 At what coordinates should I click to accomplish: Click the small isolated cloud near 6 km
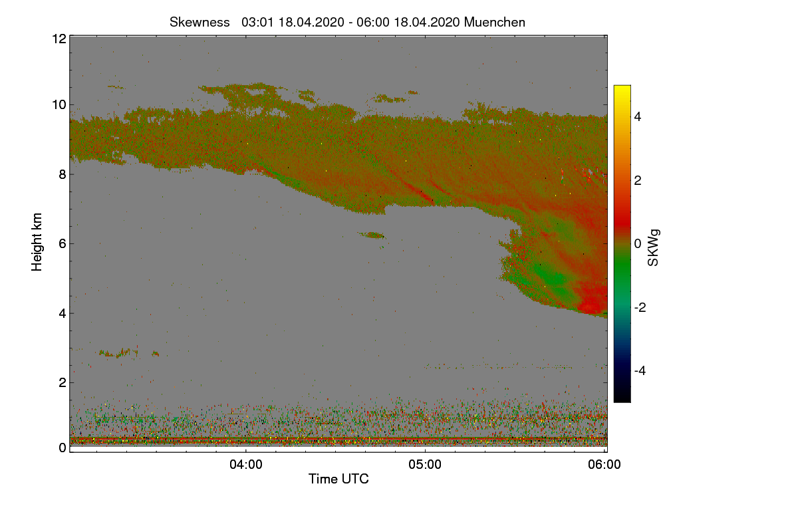(372, 235)
